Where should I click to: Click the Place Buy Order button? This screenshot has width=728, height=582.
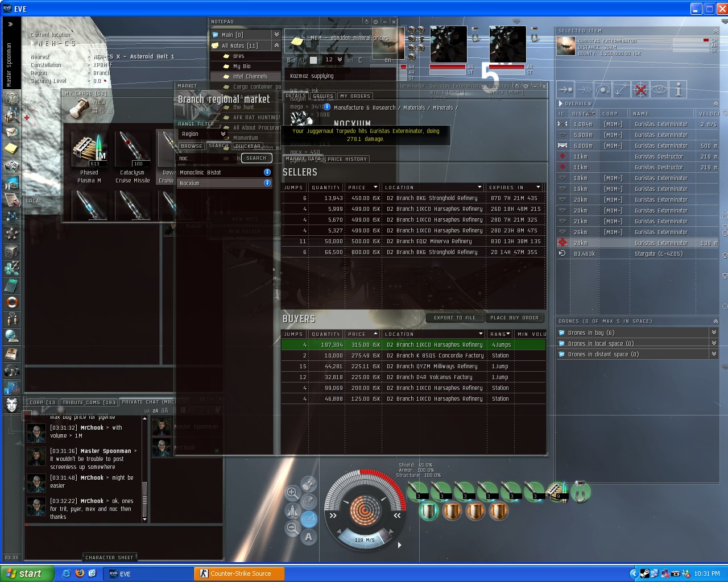(514, 318)
